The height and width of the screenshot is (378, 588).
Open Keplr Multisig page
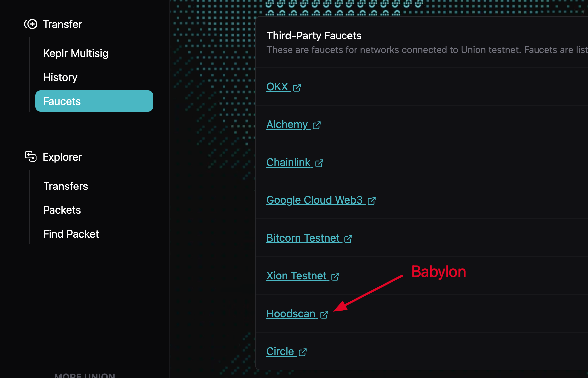coord(76,53)
